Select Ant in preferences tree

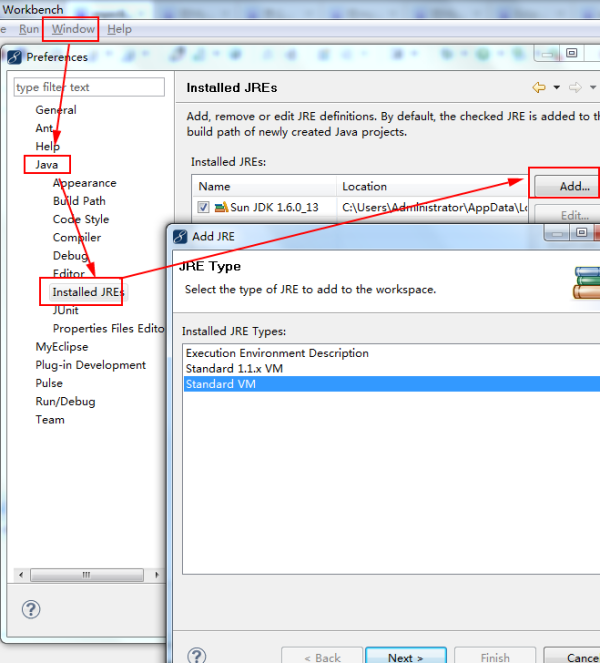(x=44, y=128)
